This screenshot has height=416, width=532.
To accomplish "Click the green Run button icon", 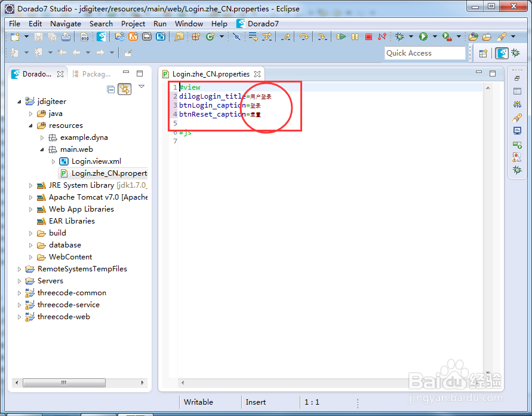I will click(423, 36).
